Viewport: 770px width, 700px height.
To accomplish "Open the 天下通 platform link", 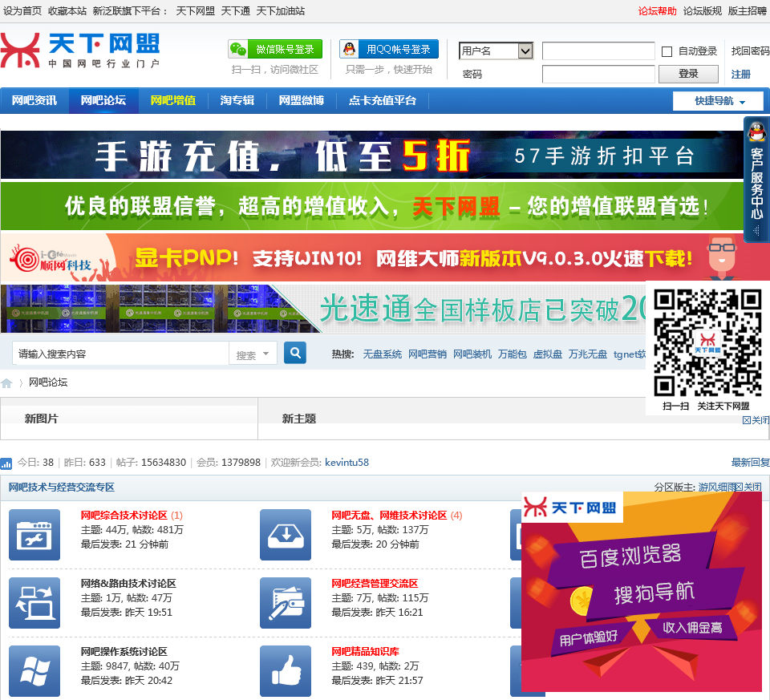I will 236,11.
